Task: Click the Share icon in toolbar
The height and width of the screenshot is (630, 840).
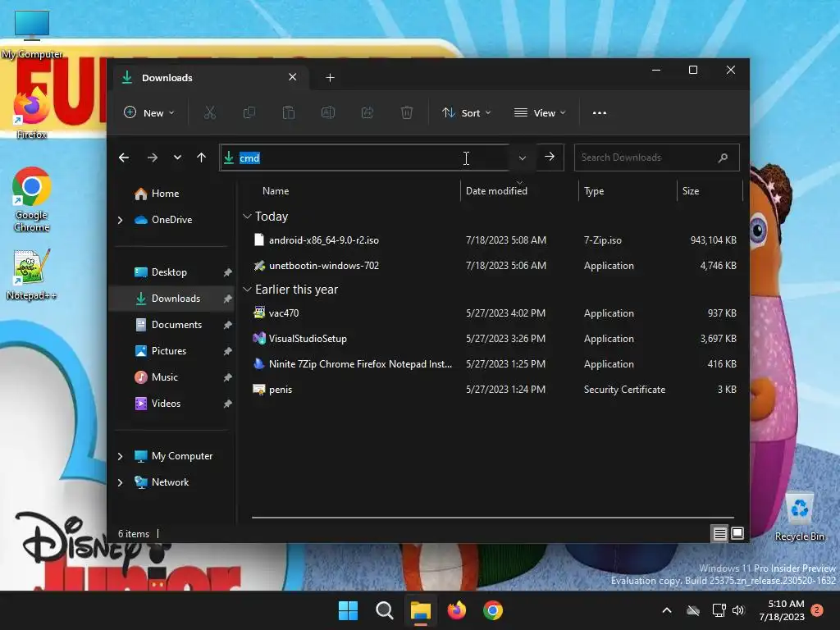Action: click(x=367, y=112)
